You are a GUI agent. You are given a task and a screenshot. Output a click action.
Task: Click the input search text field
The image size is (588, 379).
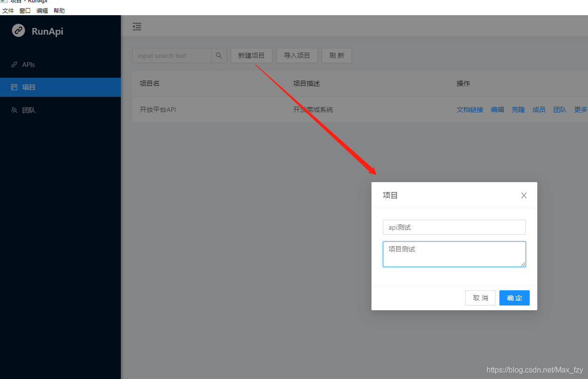tap(171, 55)
